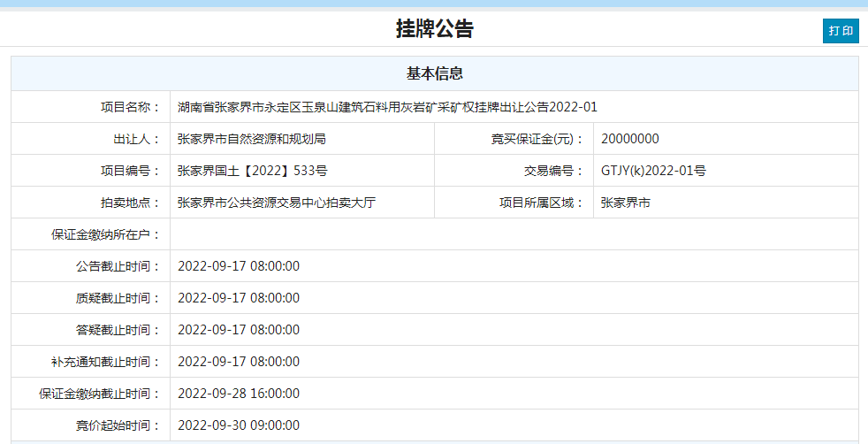Click the auction location value 拍卖大厅
The image size is (868, 444).
pyautogui.click(x=277, y=203)
